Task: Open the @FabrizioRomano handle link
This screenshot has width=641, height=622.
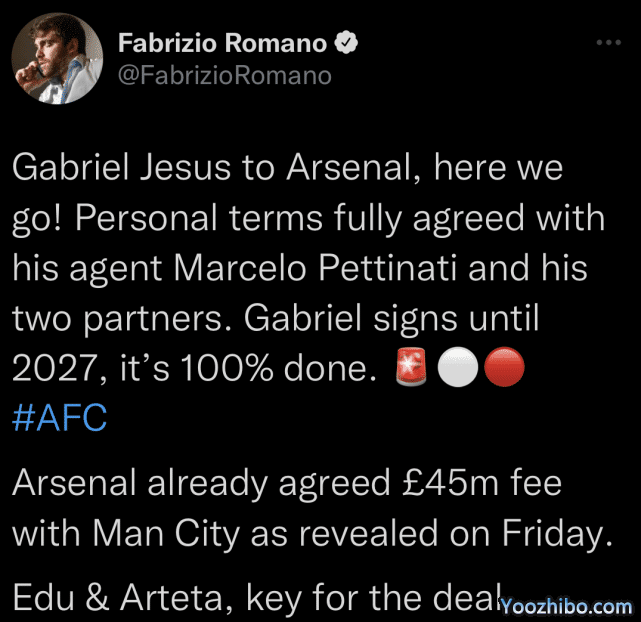Action: 225,74
